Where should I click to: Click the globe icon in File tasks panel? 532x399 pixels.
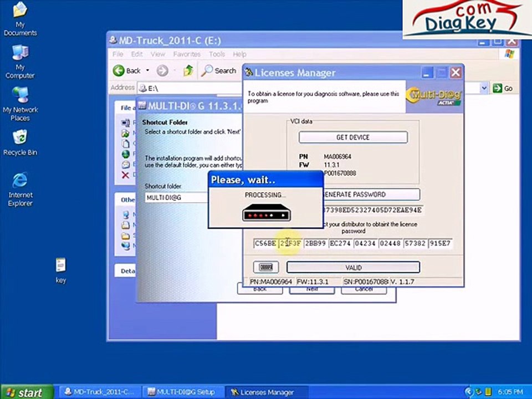click(126, 154)
